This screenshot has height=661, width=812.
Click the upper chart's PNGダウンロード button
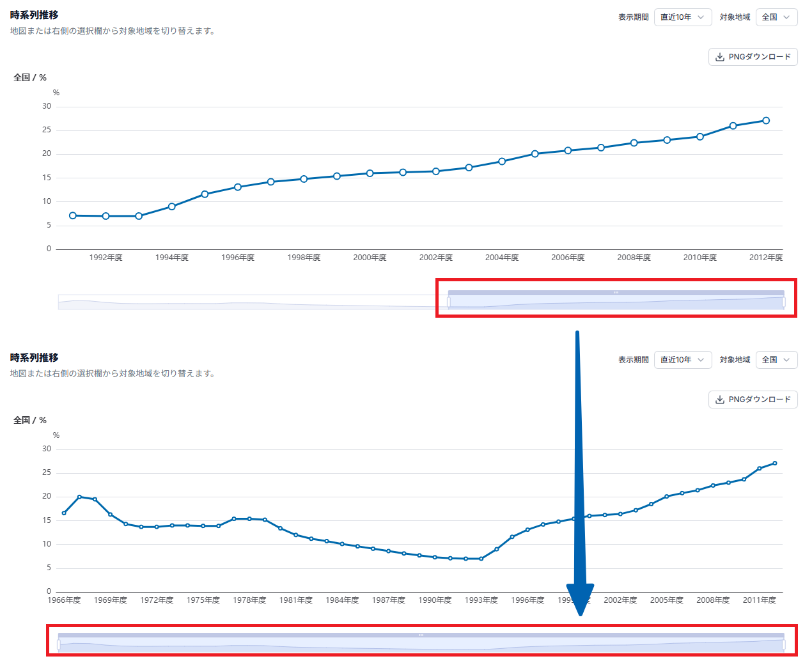tap(753, 57)
